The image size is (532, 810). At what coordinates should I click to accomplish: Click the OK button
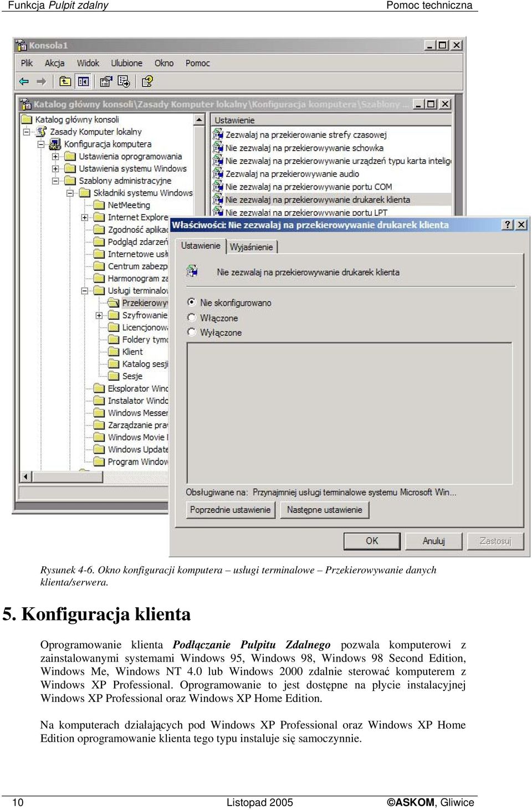372,541
